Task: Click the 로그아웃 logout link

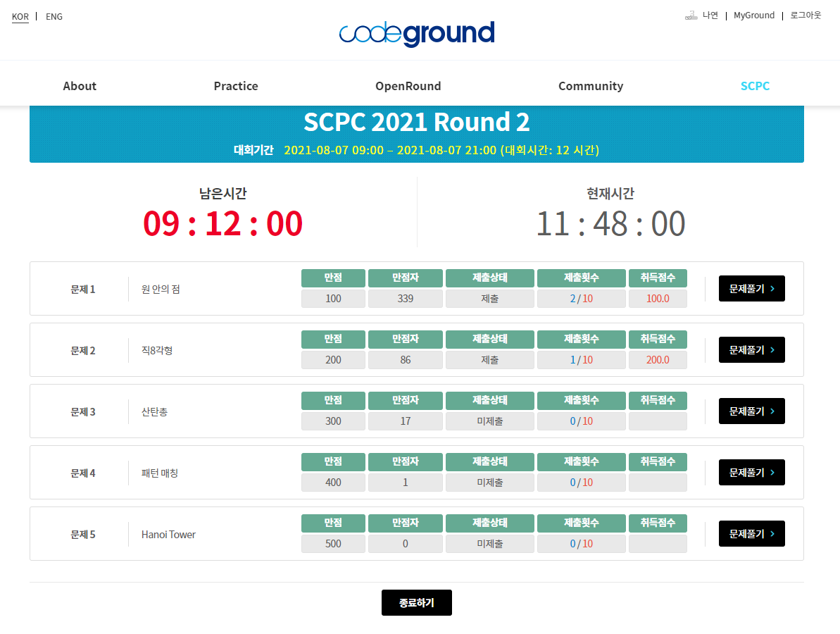Action: tap(805, 15)
